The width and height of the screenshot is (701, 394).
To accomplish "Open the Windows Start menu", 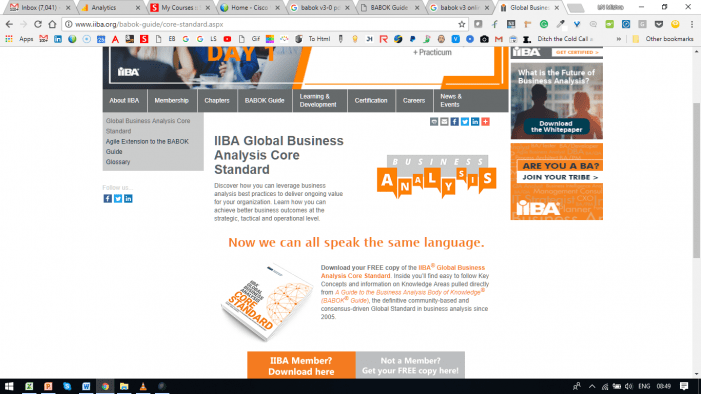I will 9,386.
